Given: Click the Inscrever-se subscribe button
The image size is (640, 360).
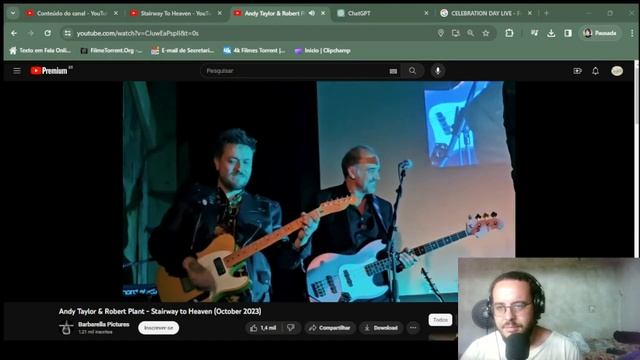Looking at the screenshot, I should coord(158,328).
